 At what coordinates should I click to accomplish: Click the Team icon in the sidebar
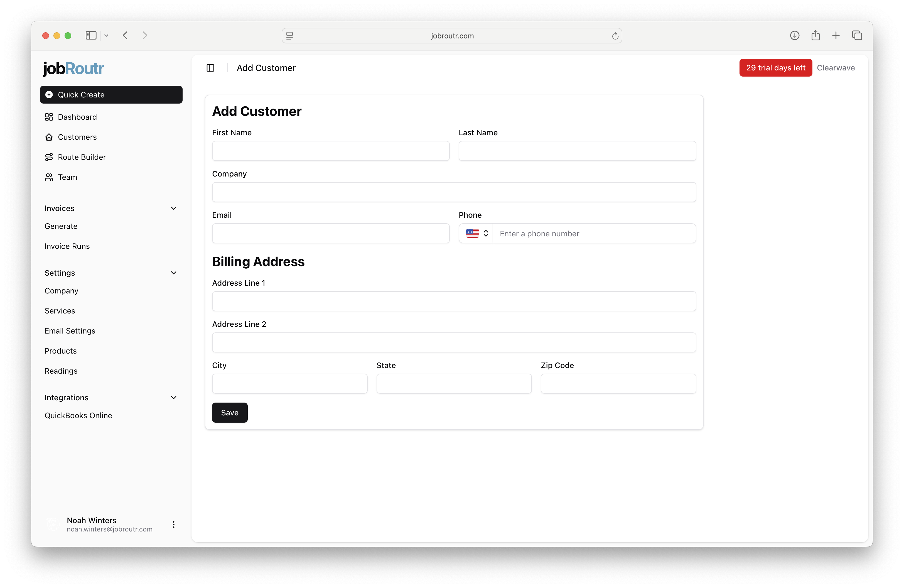pyautogui.click(x=49, y=177)
